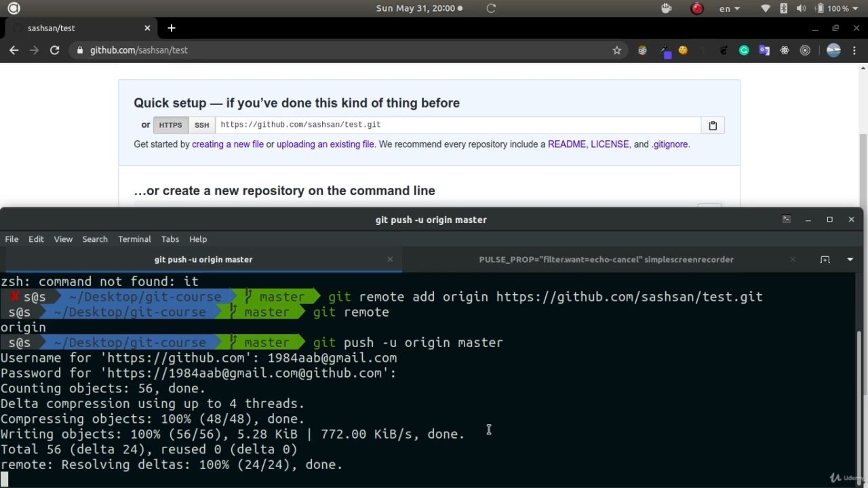
Task: Follow the 'creating a new file' link
Action: [x=228, y=144]
